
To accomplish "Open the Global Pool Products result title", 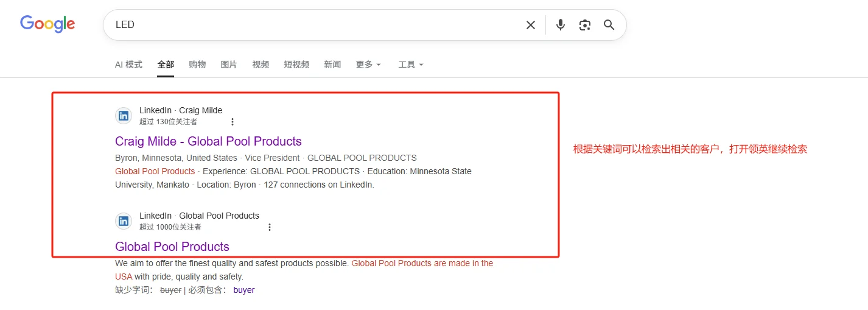I will [x=172, y=247].
